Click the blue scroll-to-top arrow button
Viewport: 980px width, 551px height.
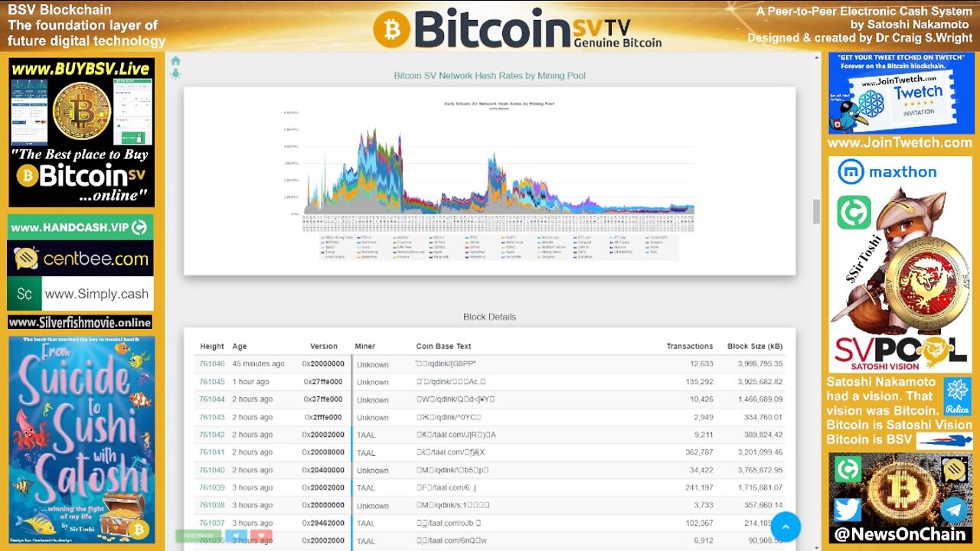tap(786, 527)
